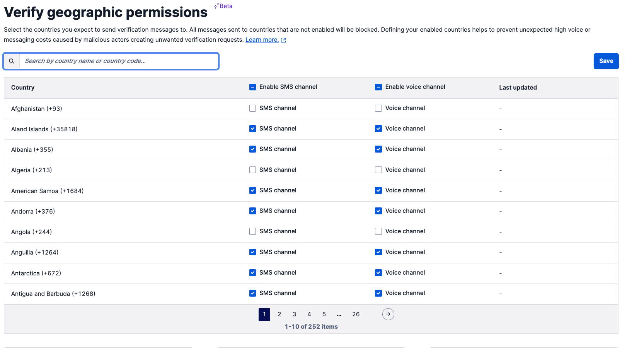
Task: Uncheck Voice channel for Antarctica
Action: pos(378,273)
